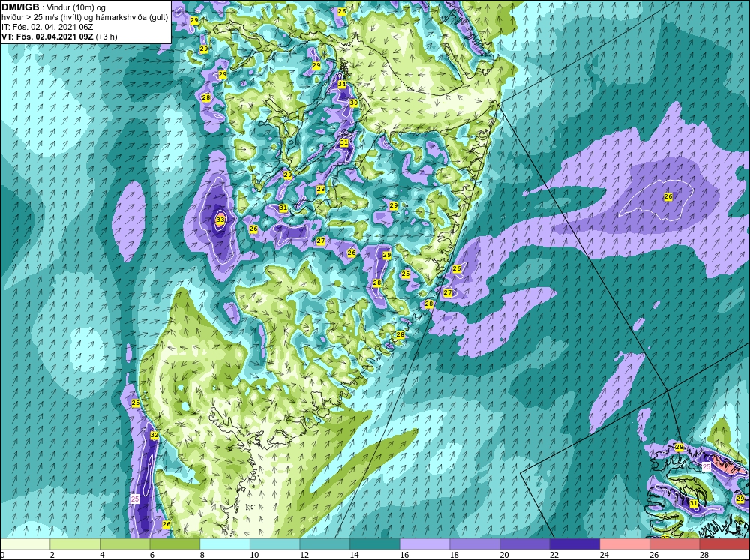
Task: Click the legend tick number 12
Action: tap(304, 555)
